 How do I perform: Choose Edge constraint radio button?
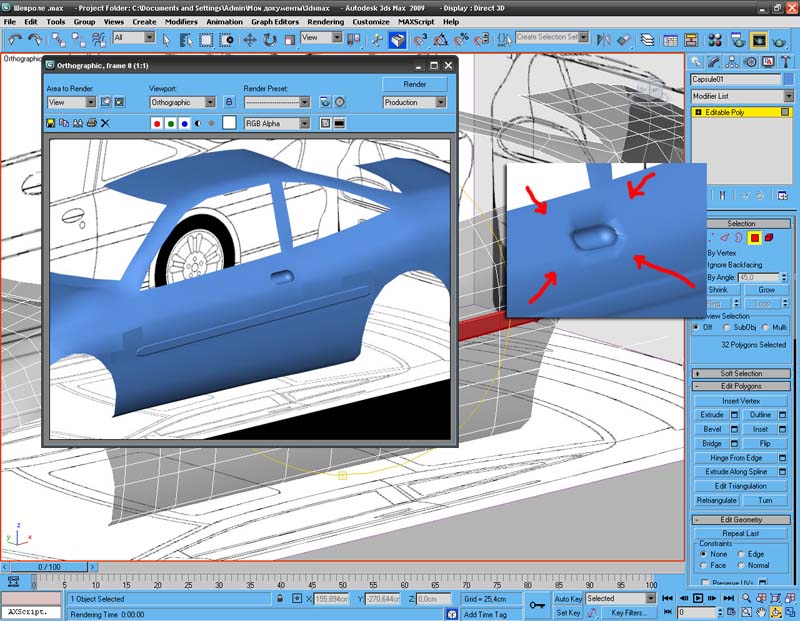coord(741,554)
